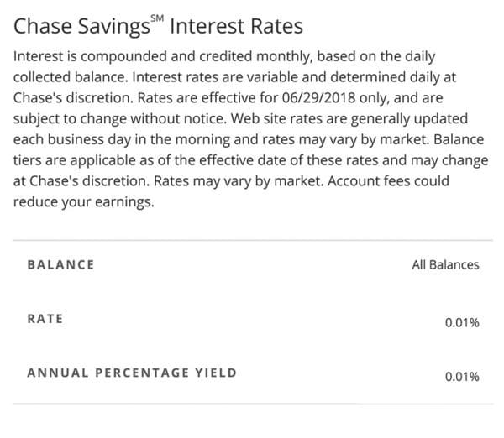Click the BALANCE row label
Image resolution: width=504 pixels, height=438 pixels.
pyautogui.click(x=60, y=264)
